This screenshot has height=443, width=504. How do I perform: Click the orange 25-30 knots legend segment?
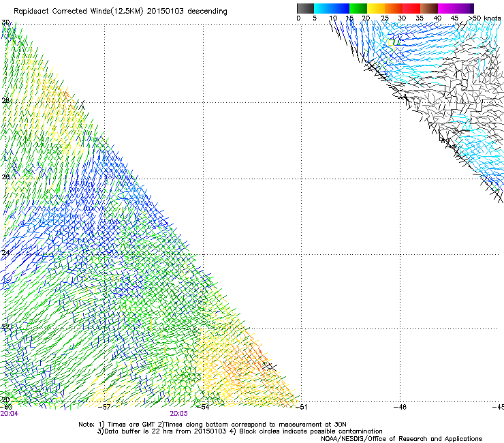click(x=394, y=8)
